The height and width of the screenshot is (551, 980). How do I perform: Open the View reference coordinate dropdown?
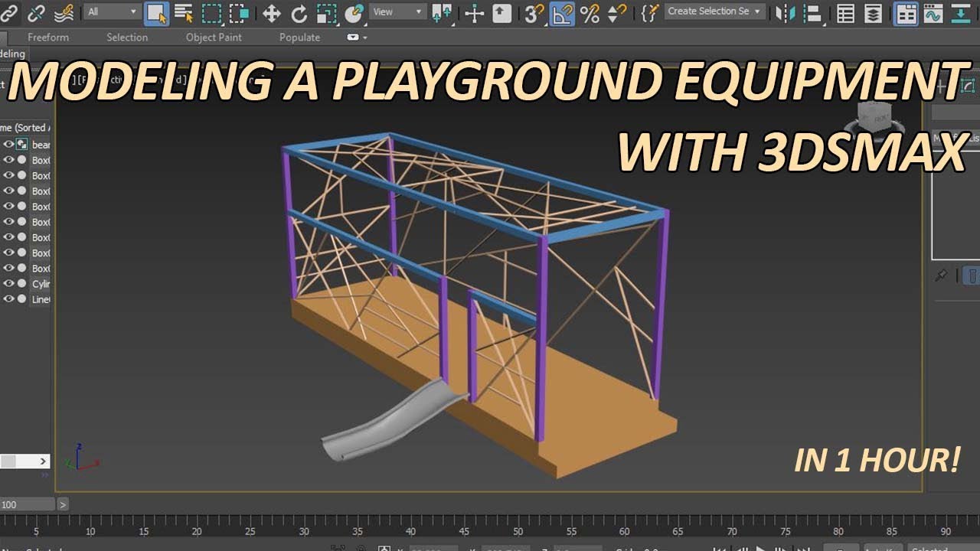click(397, 11)
